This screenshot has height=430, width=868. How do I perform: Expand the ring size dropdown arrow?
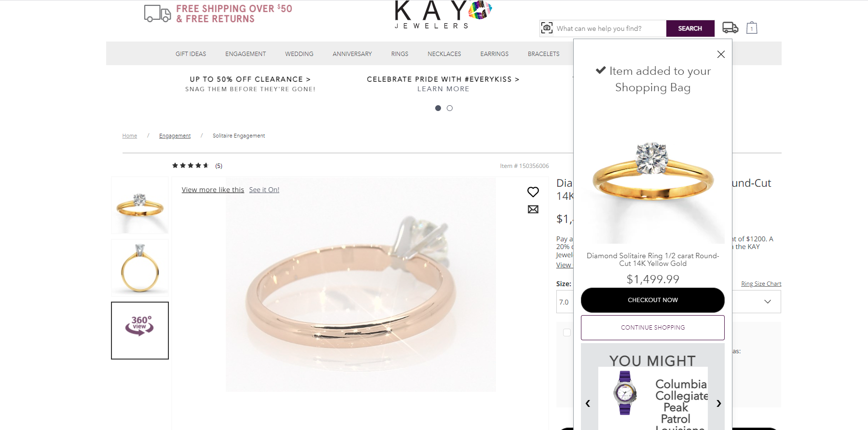pyautogui.click(x=768, y=302)
